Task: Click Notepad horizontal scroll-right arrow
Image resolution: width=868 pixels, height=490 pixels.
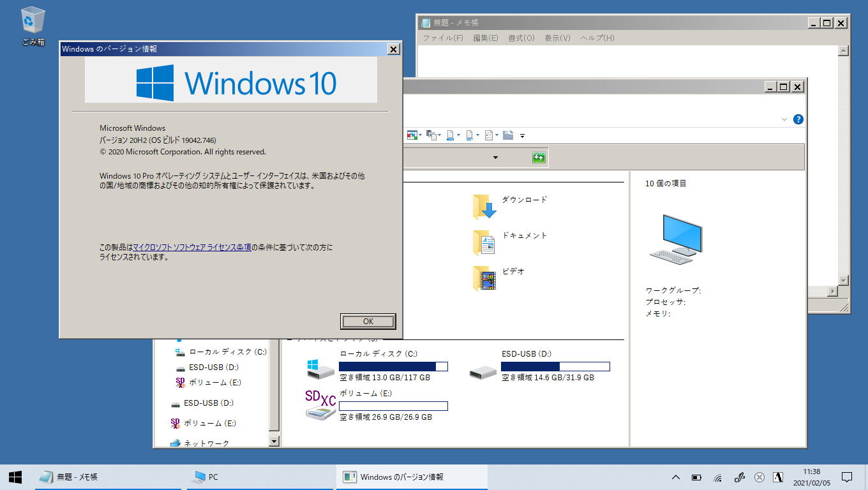Action: click(x=832, y=291)
